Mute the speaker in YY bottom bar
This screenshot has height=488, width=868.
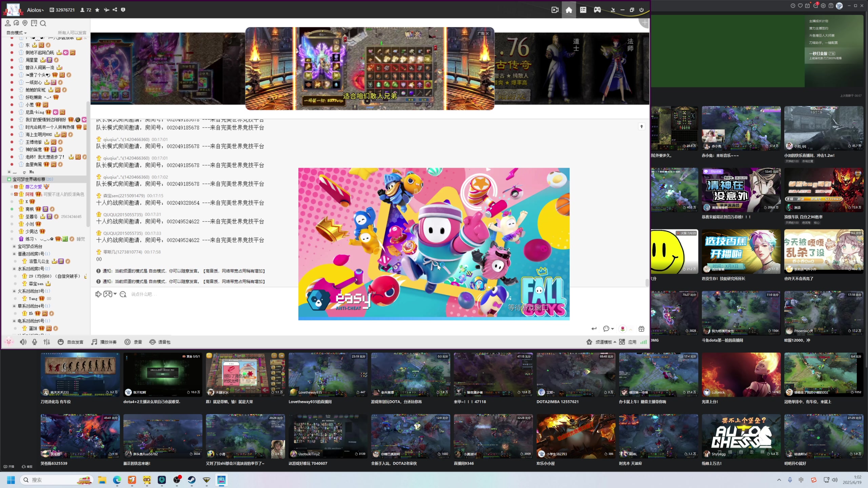[23, 342]
